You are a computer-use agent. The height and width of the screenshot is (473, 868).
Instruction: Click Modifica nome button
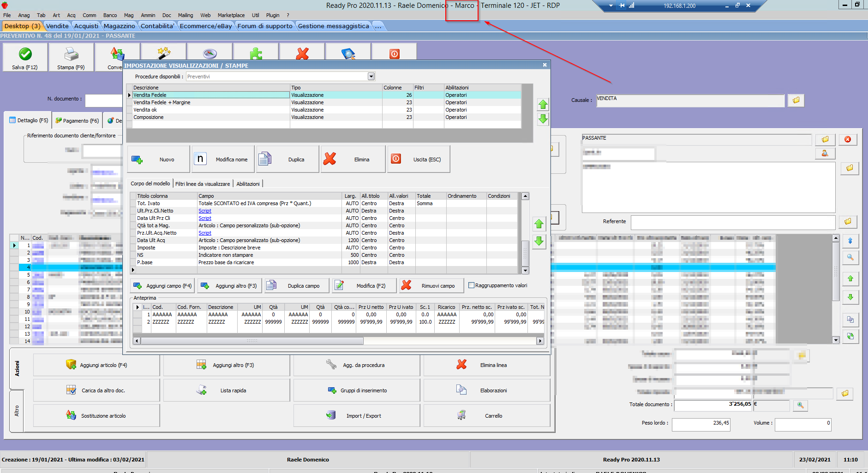click(223, 160)
